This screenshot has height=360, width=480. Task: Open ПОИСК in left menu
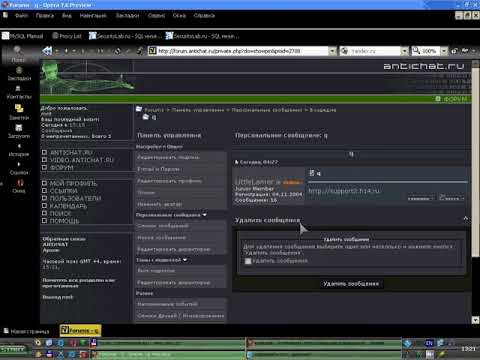[60, 213]
